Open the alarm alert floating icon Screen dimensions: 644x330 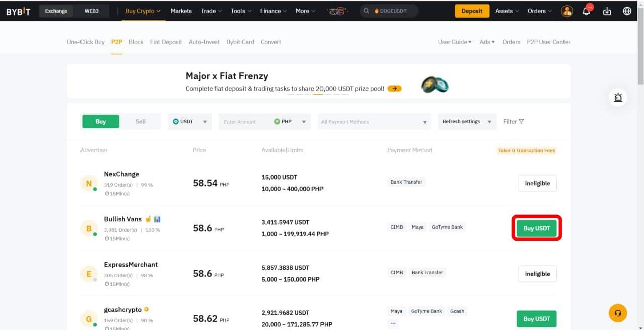618,98
